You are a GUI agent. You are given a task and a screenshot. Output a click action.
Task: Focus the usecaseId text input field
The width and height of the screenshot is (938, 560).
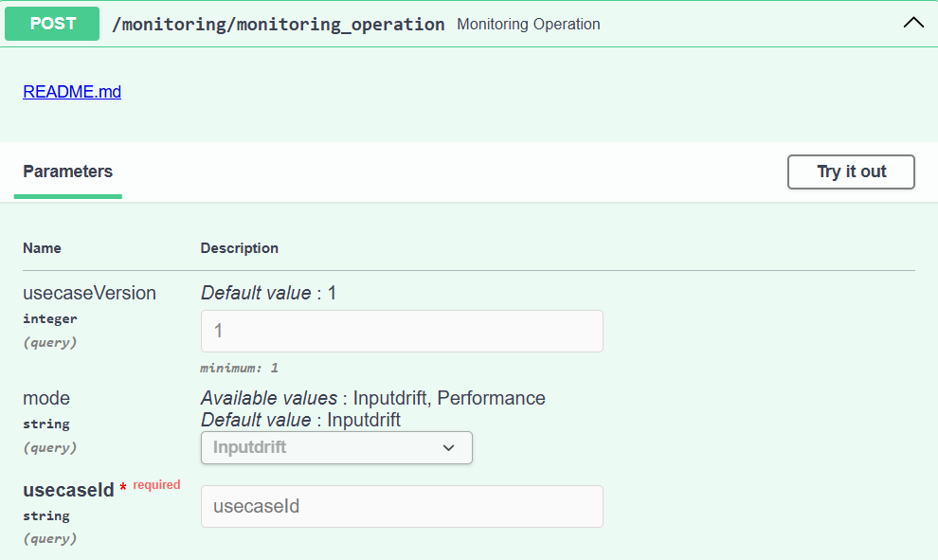click(402, 506)
